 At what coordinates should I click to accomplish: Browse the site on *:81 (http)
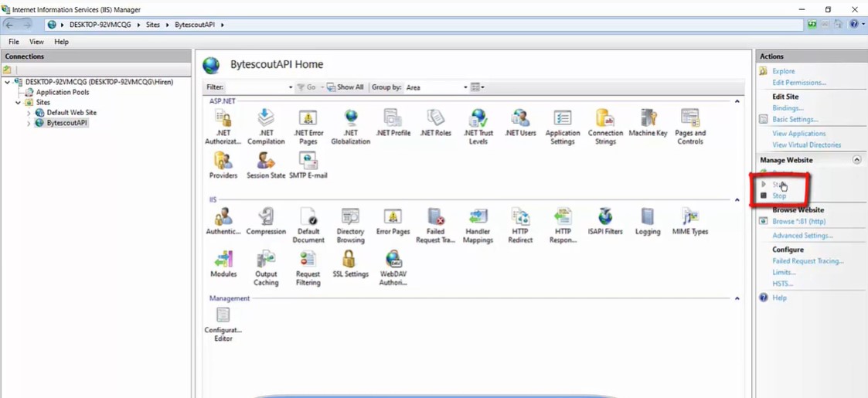pos(798,222)
